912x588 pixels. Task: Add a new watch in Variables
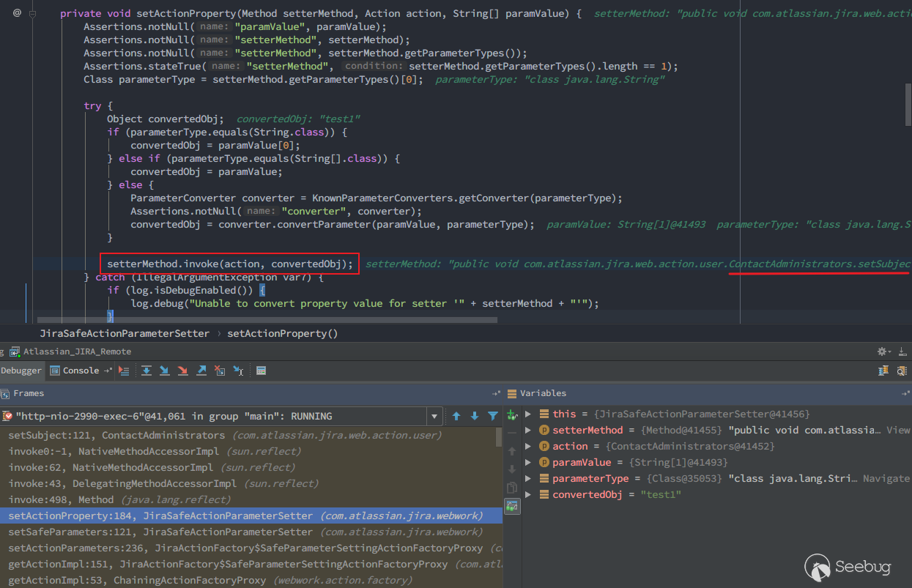point(512,415)
